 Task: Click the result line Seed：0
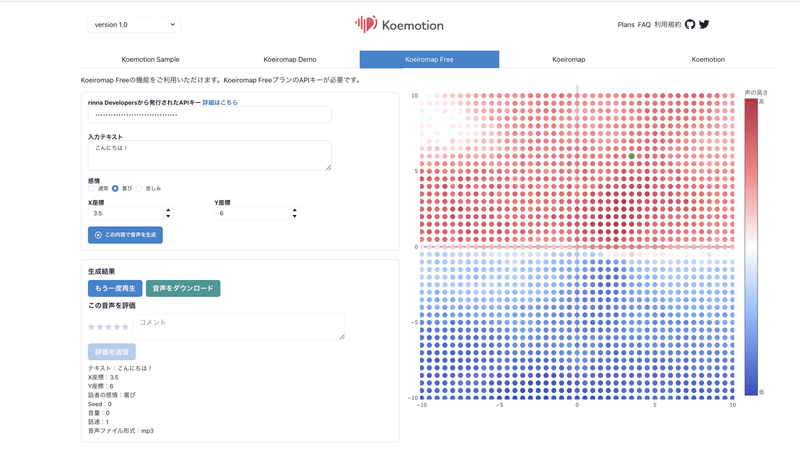(x=99, y=404)
